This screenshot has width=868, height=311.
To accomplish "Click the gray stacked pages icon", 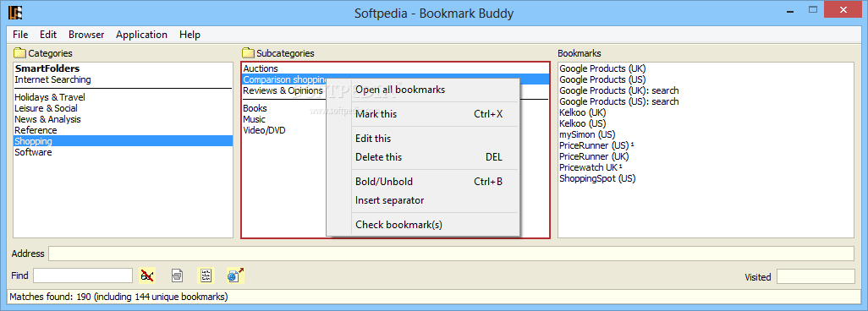I will [x=177, y=275].
